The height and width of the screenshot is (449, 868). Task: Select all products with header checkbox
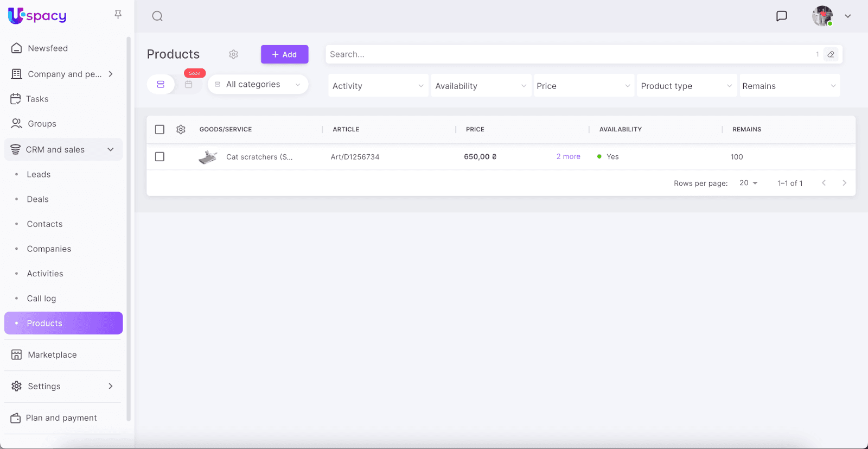point(159,129)
